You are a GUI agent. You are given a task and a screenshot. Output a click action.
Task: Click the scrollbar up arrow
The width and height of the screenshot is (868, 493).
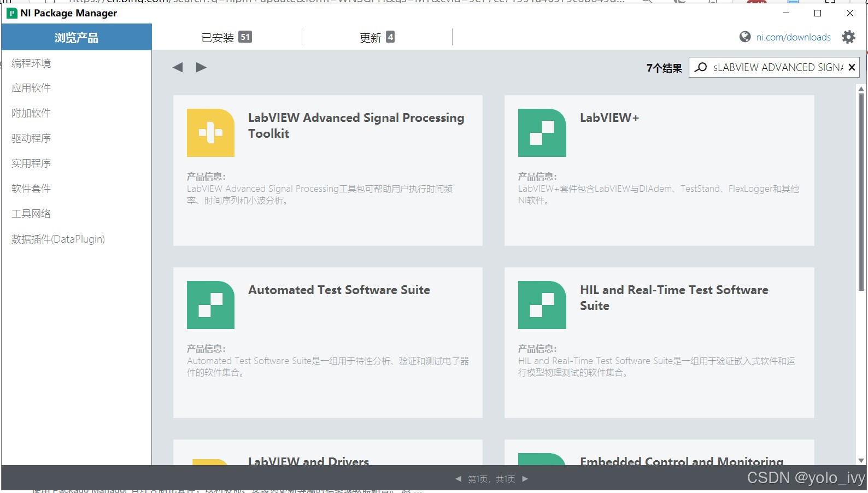861,89
